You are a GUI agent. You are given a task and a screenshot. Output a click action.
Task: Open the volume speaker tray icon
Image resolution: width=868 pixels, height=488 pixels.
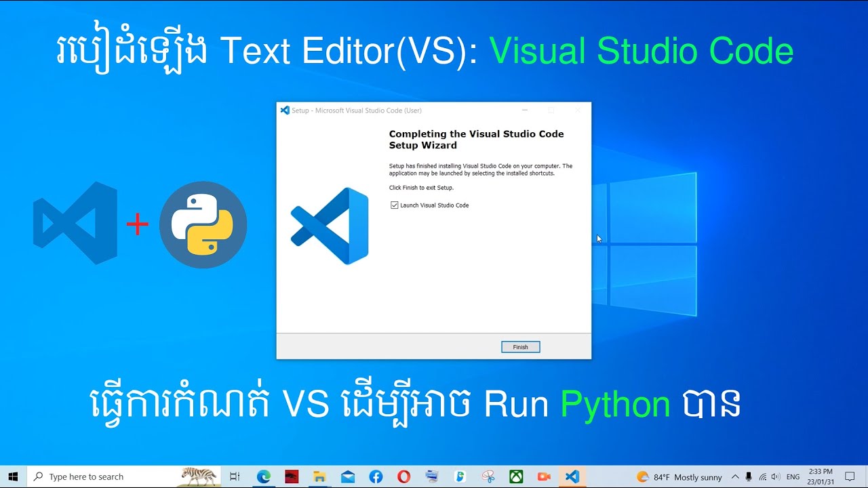(x=776, y=477)
